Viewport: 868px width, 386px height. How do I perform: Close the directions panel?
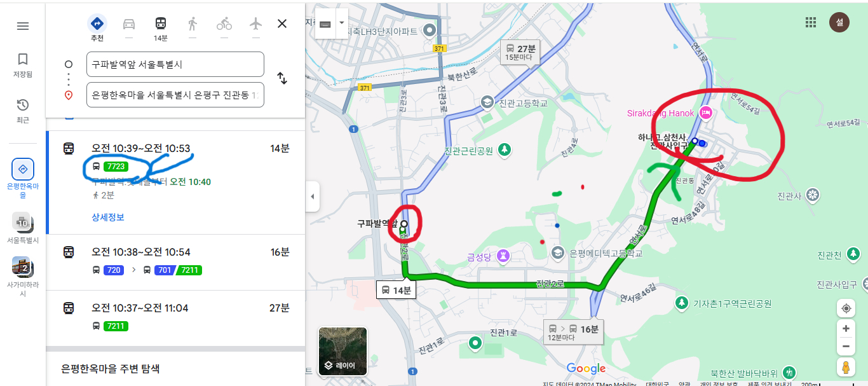tap(282, 24)
